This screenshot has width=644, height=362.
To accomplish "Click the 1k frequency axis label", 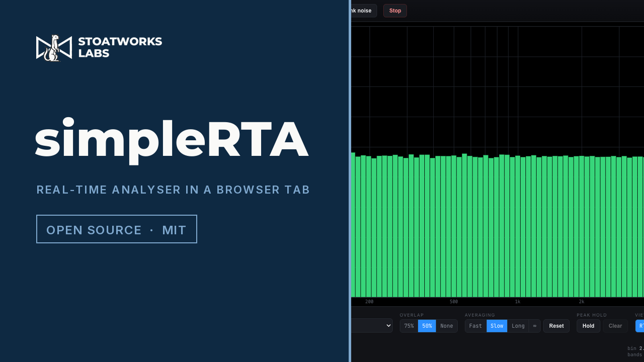I will [x=518, y=302].
